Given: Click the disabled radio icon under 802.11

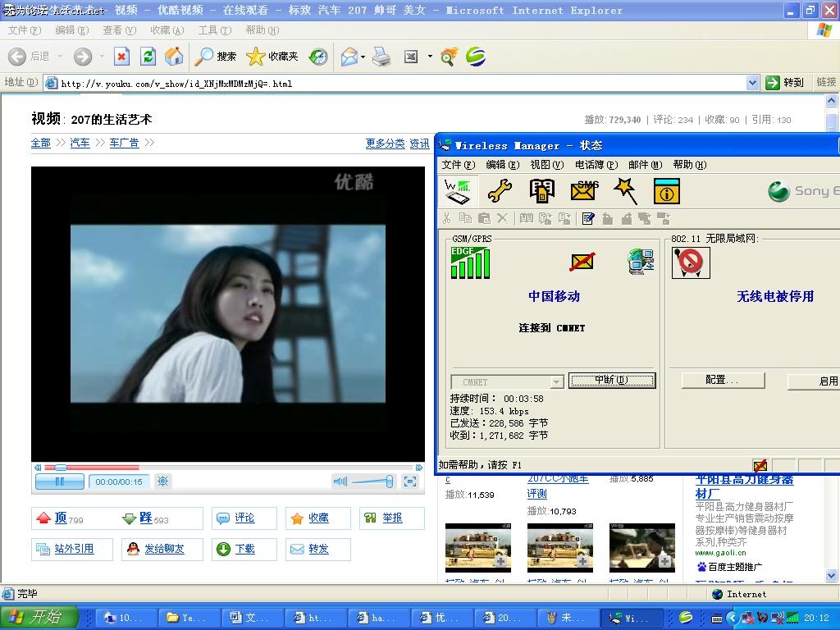Looking at the screenshot, I should pyautogui.click(x=691, y=262).
